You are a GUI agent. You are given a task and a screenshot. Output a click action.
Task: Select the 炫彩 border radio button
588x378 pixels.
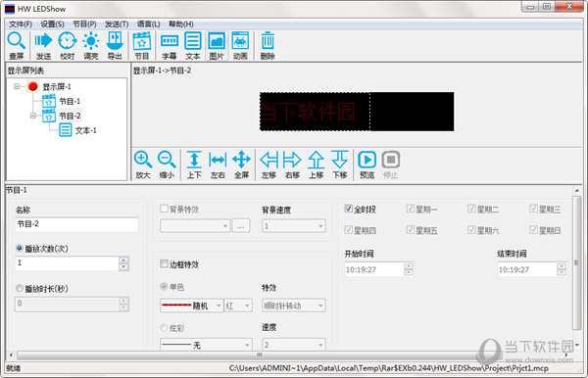pyautogui.click(x=164, y=327)
